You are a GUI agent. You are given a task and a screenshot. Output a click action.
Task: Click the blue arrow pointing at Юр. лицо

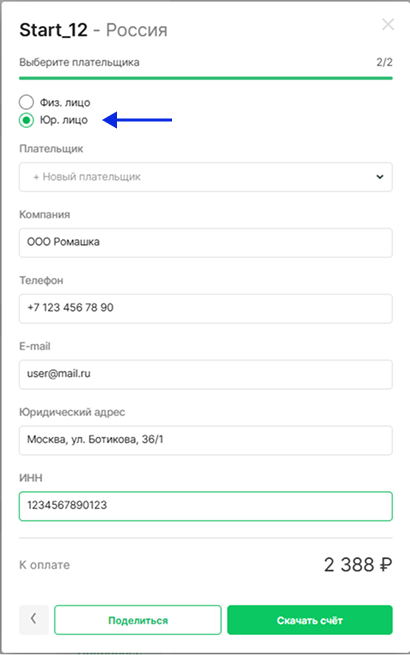click(x=138, y=120)
